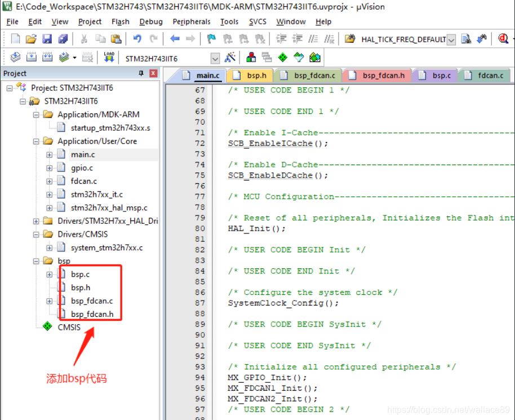Expand the Drivers/STM32H7xx_HAL_Driver folder
The width and height of the screenshot is (515, 420).
click(36, 221)
